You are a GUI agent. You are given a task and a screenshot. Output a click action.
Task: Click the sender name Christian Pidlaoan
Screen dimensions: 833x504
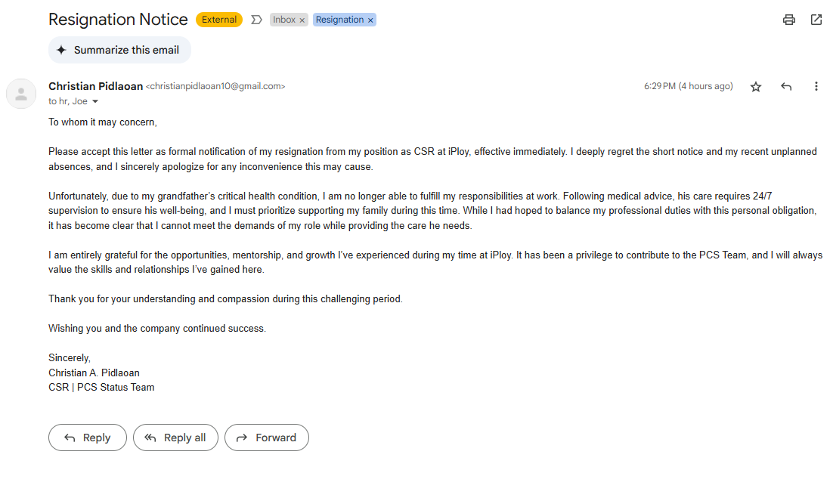click(x=95, y=86)
